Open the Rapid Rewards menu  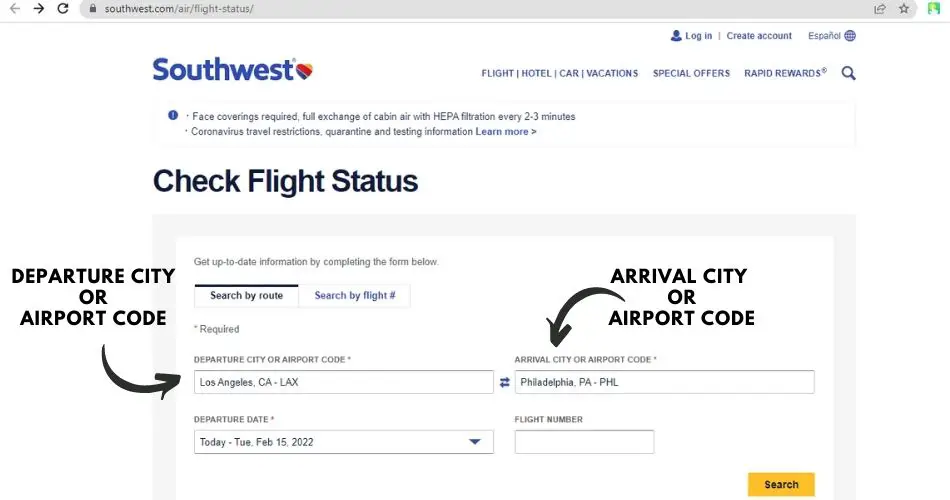point(785,73)
